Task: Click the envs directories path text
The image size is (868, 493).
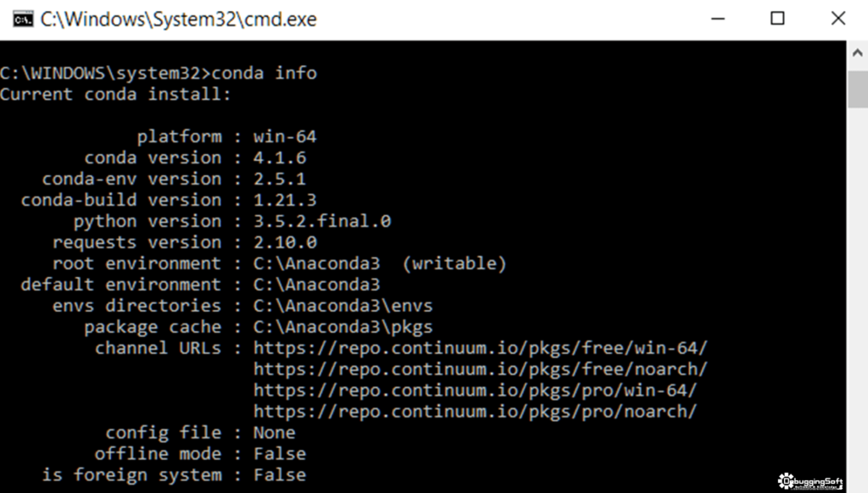Action: [x=343, y=306]
